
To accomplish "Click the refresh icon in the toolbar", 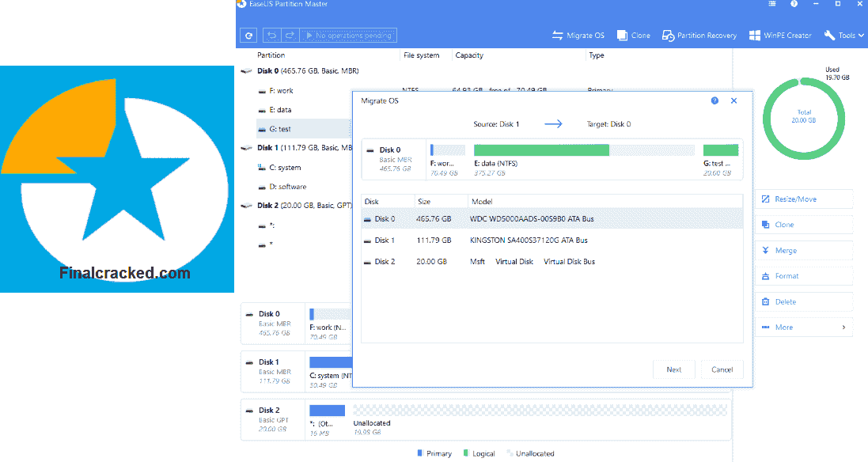I will point(249,36).
